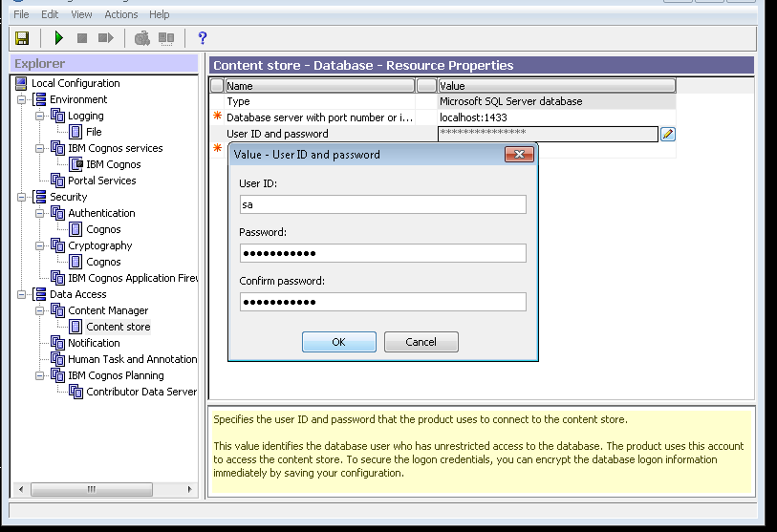Click the Logging component icon
Screen dimensions: 777x532
click(x=57, y=116)
